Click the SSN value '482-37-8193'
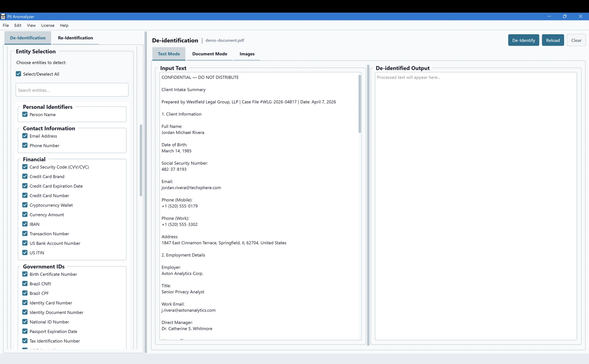 [174, 169]
